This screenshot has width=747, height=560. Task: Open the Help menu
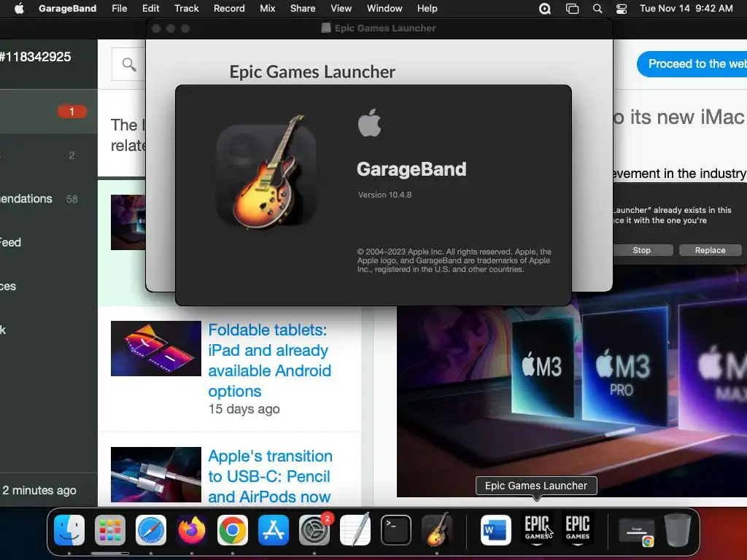[427, 9]
